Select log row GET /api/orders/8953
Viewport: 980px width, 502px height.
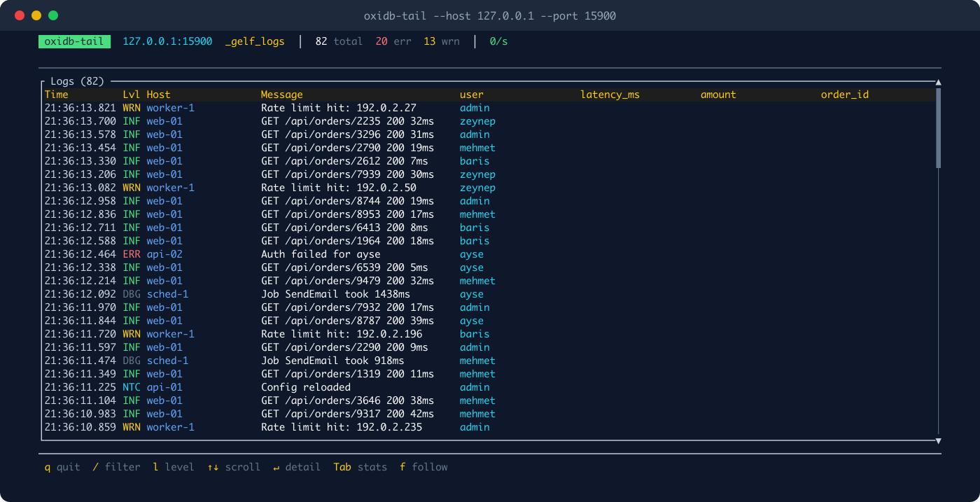(489, 214)
